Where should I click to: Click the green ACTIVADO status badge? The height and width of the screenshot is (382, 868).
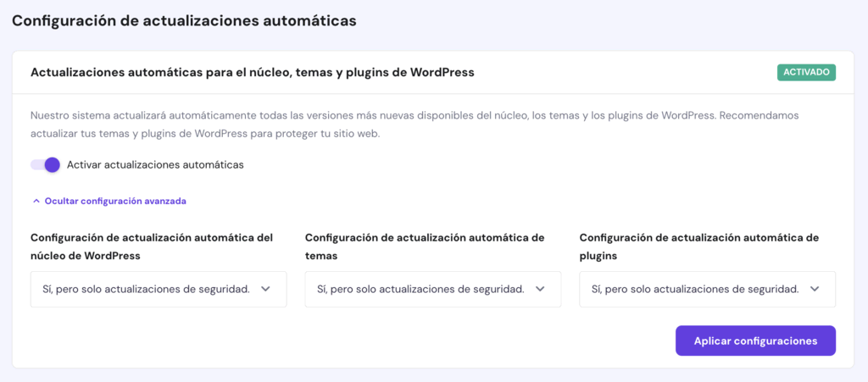click(x=806, y=73)
